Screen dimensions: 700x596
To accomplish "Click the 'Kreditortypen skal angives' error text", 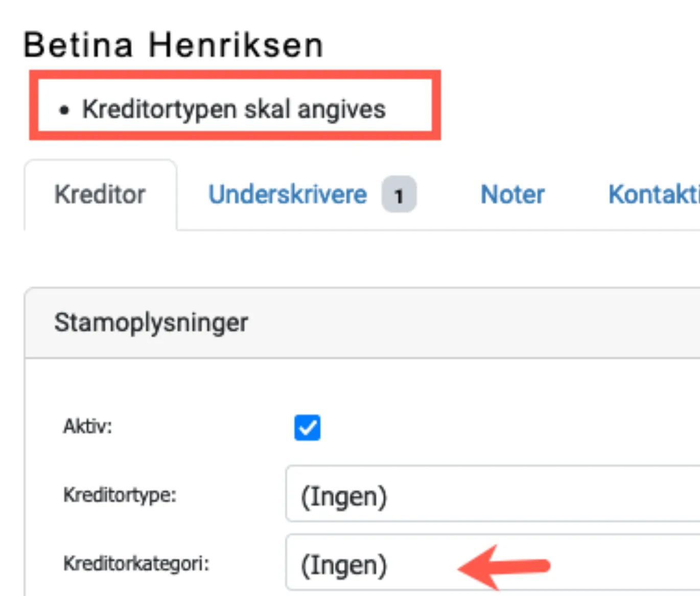I will coord(234,110).
